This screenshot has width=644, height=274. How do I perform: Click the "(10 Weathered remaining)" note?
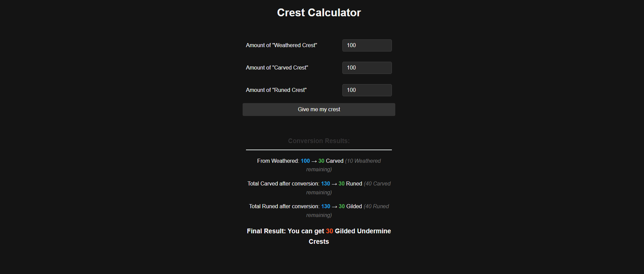pos(363,161)
